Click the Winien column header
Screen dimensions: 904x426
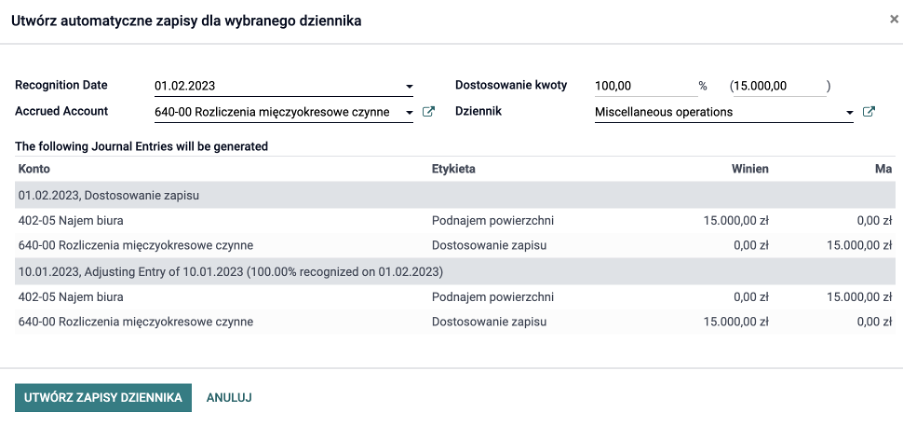pos(750,169)
